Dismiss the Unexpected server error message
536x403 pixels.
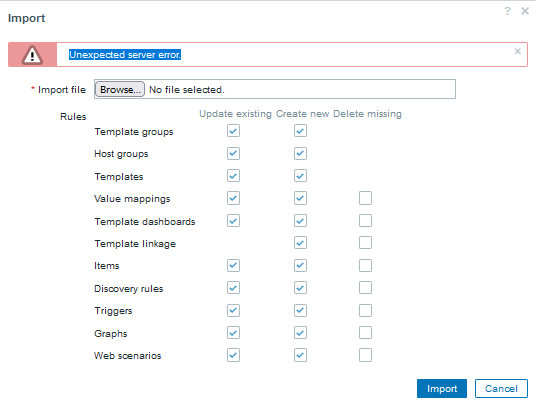coord(518,51)
